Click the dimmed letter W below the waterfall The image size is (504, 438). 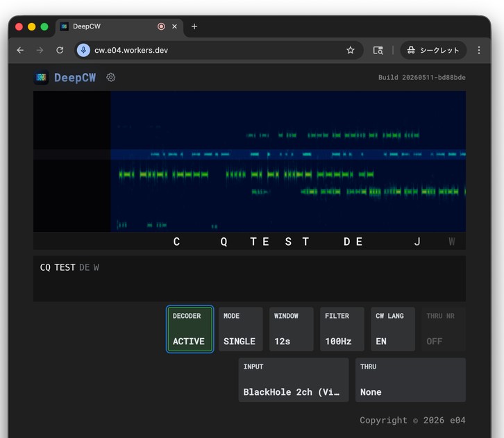pyautogui.click(x=452, y=242)
